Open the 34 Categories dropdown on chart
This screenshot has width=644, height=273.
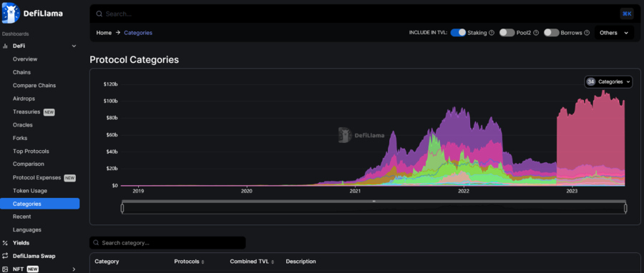(x=609, y=81)
